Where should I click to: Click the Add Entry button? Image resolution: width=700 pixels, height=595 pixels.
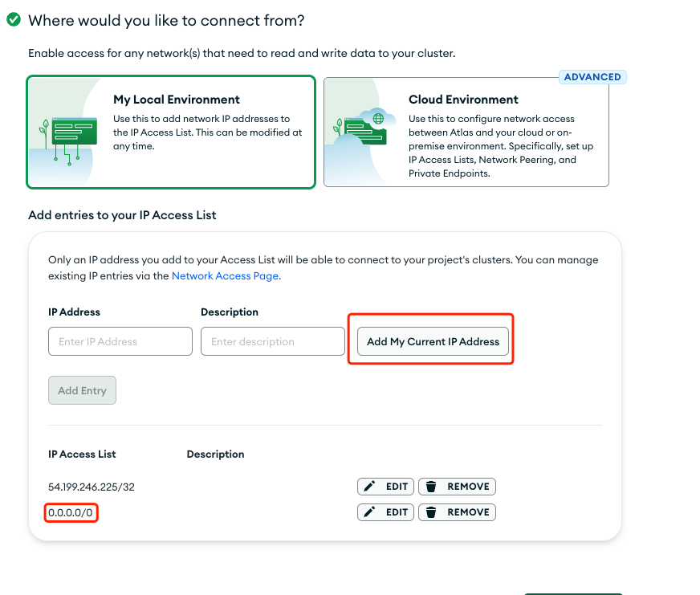82,390
